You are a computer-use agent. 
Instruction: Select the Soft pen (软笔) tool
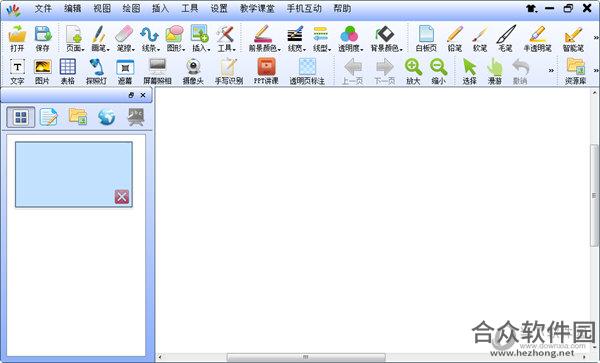pyautogui.click(x=480, y=37)
